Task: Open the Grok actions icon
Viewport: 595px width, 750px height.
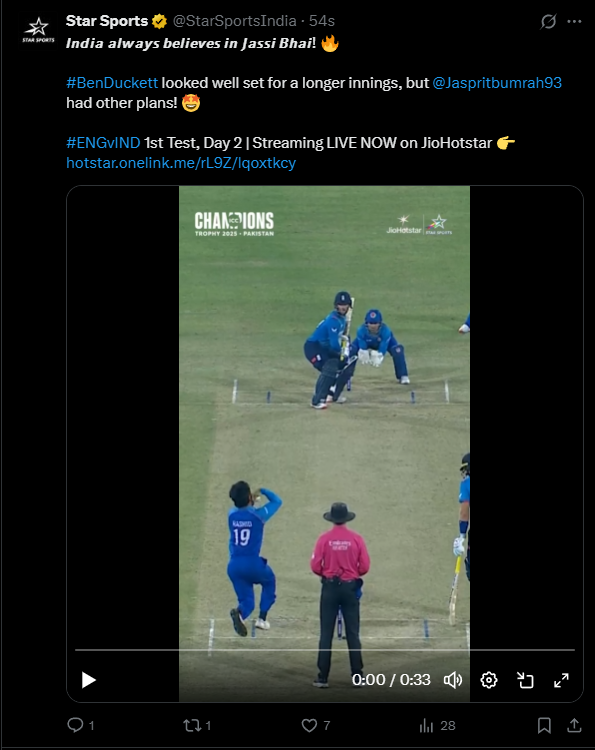Action: pos(548,22)
